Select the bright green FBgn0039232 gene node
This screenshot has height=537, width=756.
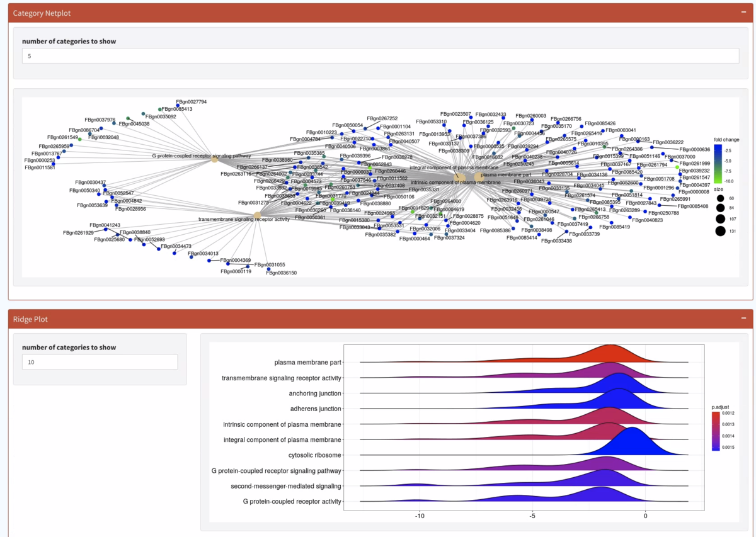(x=677, y=167)
